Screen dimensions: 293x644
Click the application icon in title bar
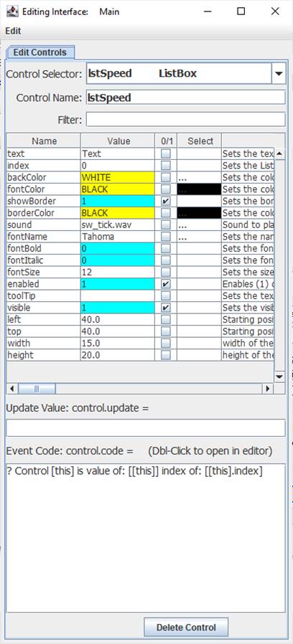tap(12, 11)
